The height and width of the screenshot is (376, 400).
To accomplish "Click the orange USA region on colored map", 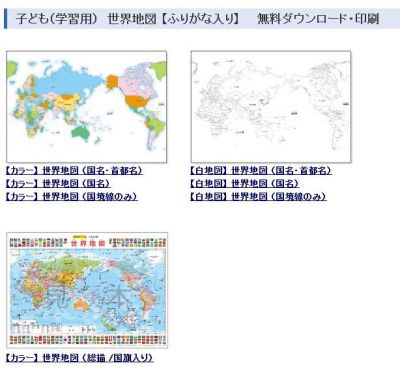I will 136,101.
